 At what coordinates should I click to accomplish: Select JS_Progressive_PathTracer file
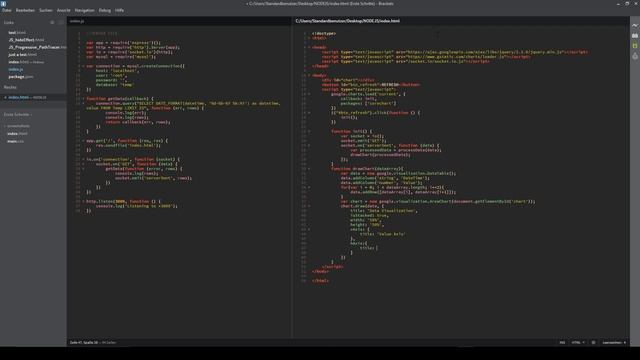[x=37, y=47]
